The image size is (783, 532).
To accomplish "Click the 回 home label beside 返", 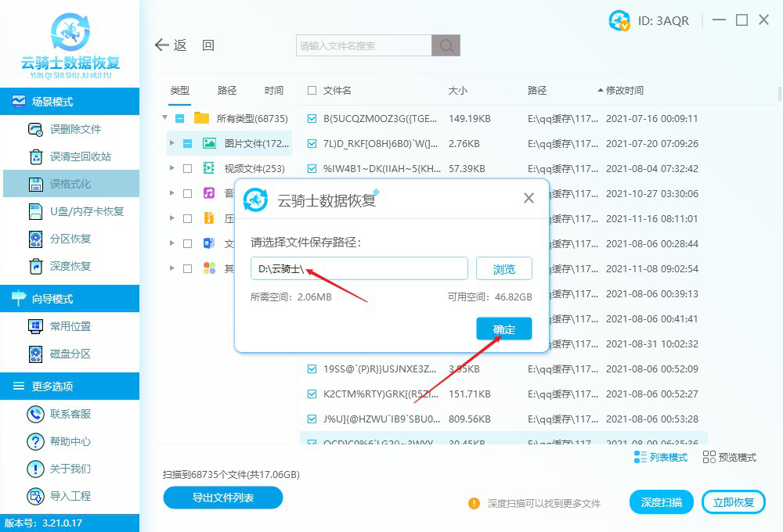I will pos(208,45).
